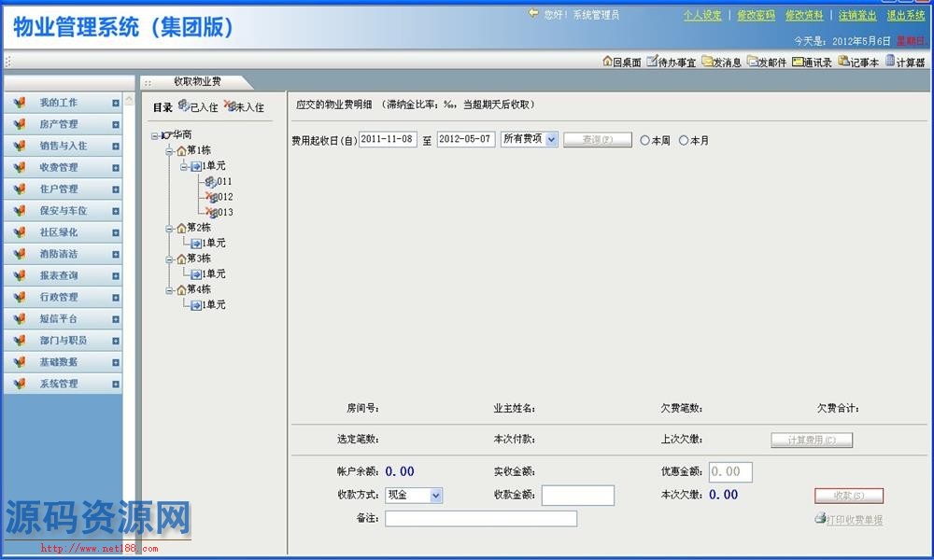
Task: Select room 011 occupied icon in tree
Action: pos(210,181)
